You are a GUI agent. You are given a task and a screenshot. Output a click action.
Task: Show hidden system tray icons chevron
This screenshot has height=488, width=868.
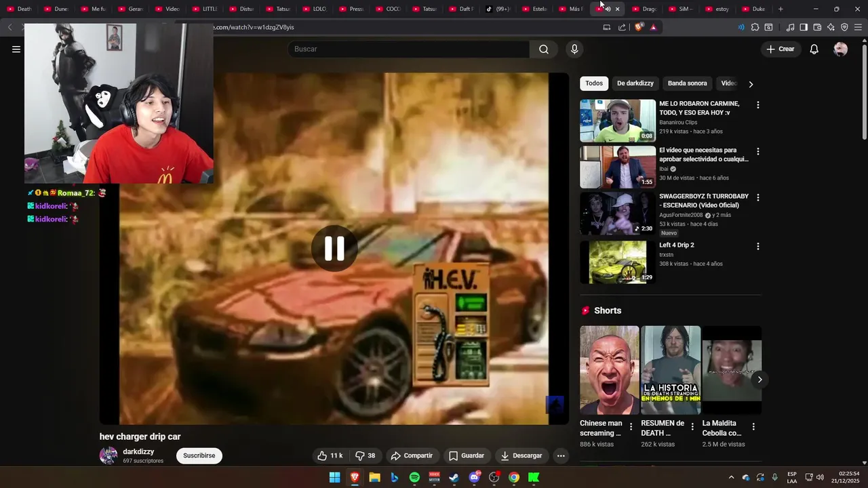[731, 477]
